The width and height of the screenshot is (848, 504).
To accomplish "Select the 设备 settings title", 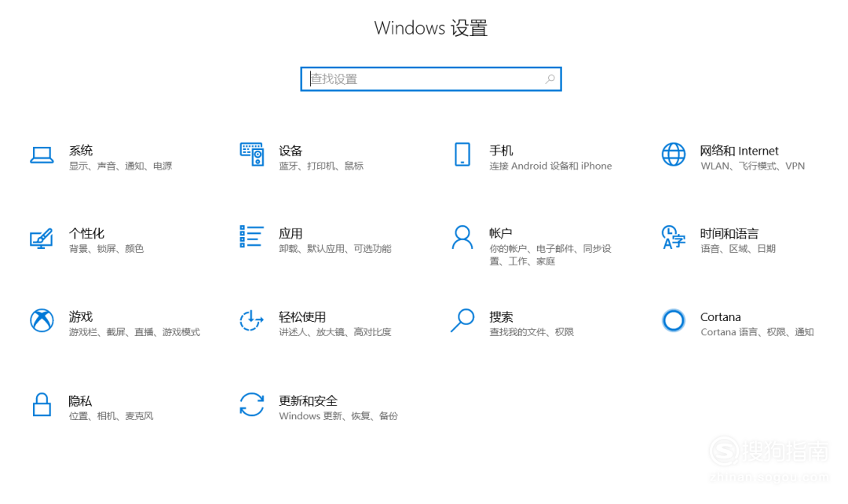I will tap(291, 151).
